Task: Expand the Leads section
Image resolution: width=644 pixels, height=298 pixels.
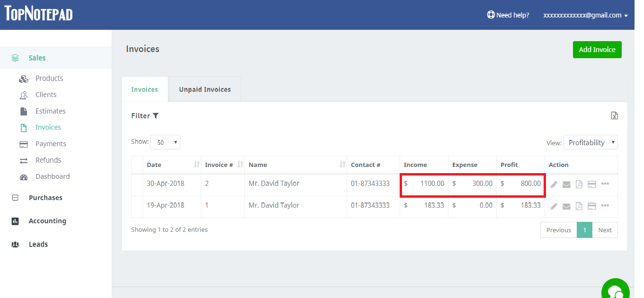Action: coord(38,245)
